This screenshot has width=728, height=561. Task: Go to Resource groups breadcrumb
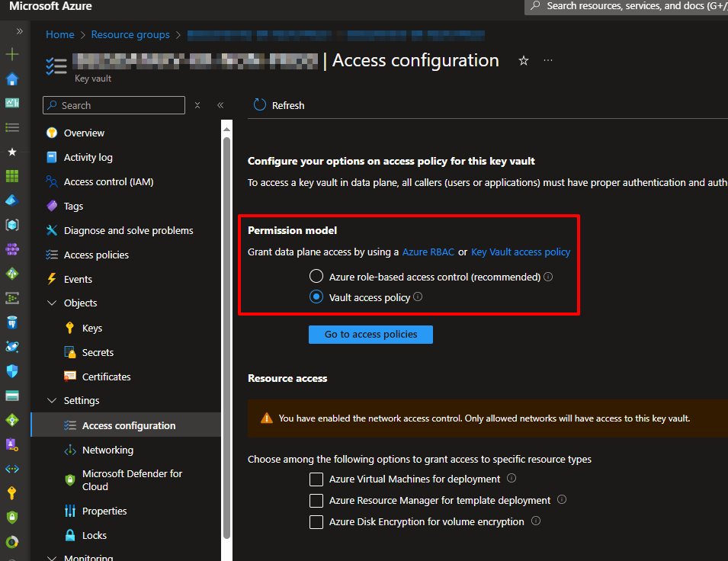point(130,34)
